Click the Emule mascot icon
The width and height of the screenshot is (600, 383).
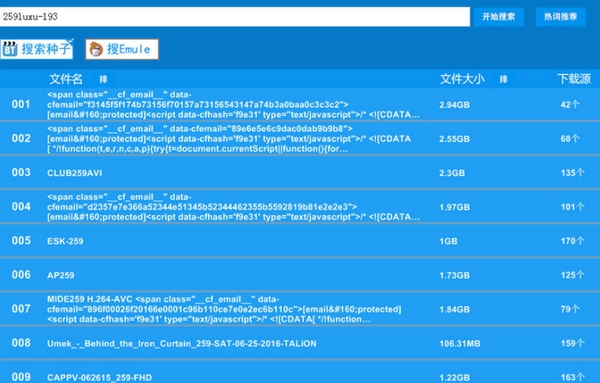click(x=96, y=49)
